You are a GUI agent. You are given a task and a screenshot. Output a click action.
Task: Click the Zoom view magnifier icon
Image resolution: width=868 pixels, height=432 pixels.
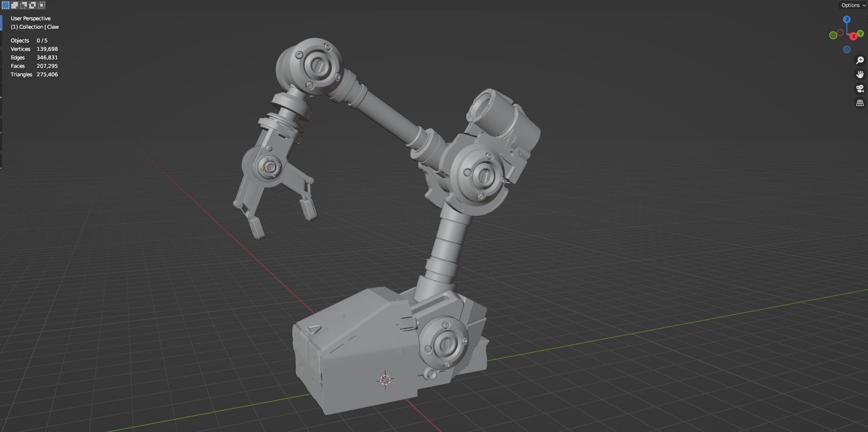[860, 60]
